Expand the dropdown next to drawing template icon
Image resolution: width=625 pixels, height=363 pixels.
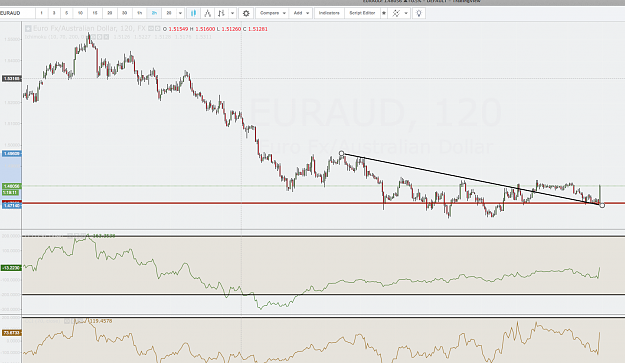click(406, 13)
